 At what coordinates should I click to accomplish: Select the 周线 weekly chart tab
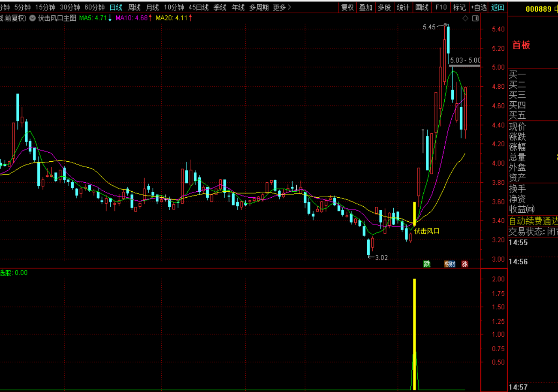tap(134, 7)
